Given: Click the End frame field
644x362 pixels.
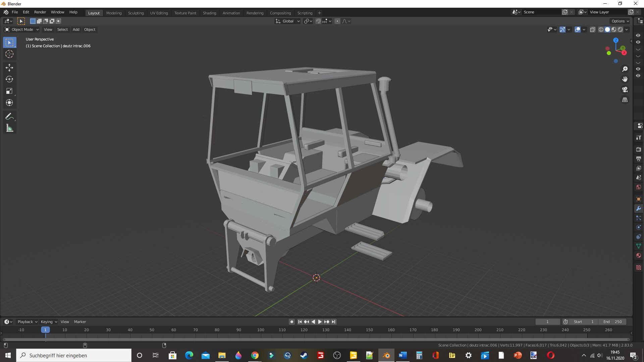Looking at the screenshot, I should pyautogui.click(x=612, y=322).
